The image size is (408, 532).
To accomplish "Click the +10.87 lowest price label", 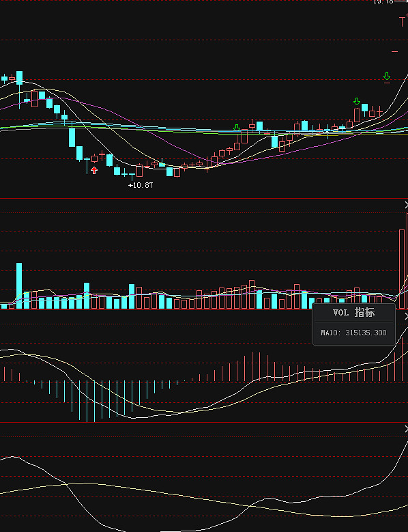I will tap(141, 185).
